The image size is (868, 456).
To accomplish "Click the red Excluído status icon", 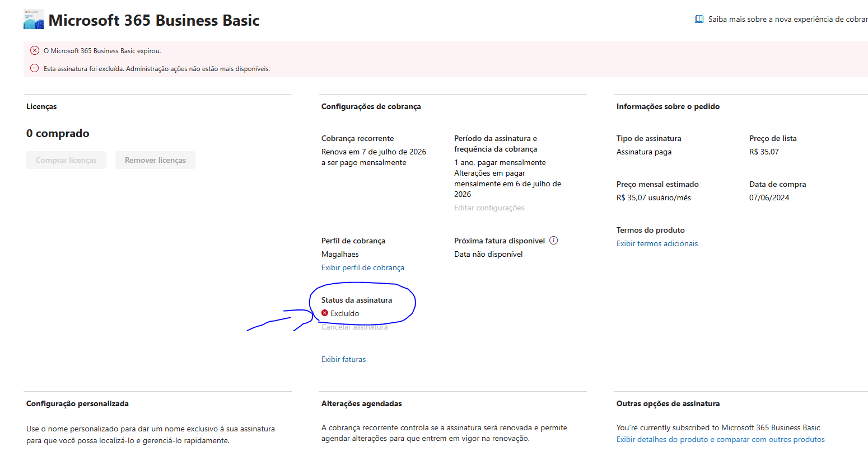I will 325,313.
